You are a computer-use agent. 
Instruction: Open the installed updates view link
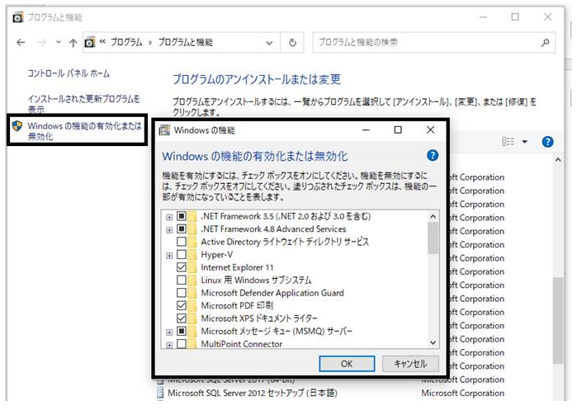(x=84, y=104)
